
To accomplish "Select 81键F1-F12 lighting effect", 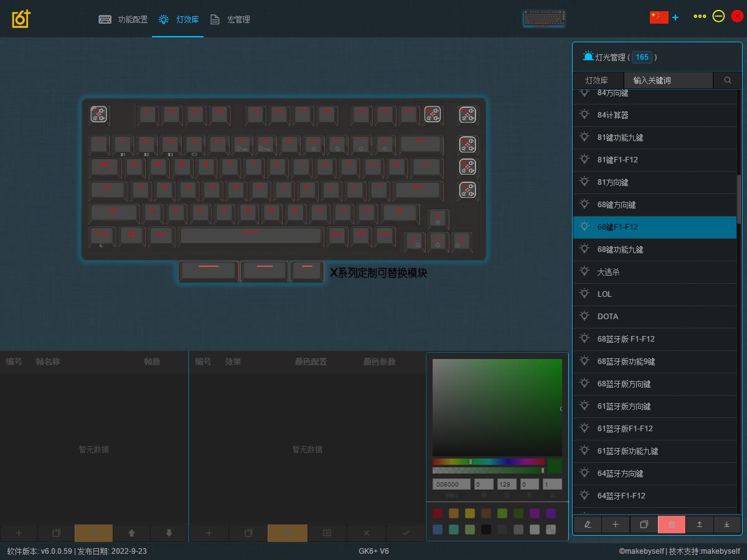I will click(654, 160).
